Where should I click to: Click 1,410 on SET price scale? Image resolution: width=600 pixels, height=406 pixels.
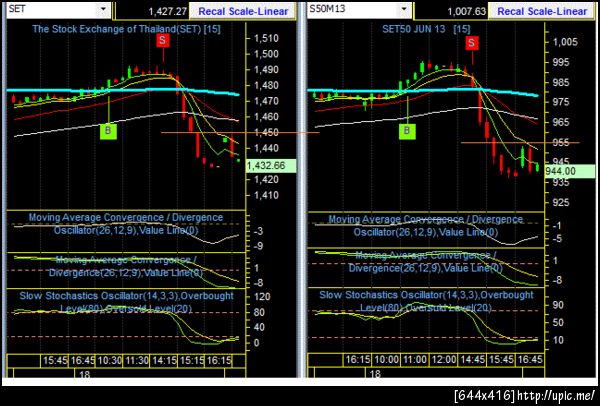266,195
